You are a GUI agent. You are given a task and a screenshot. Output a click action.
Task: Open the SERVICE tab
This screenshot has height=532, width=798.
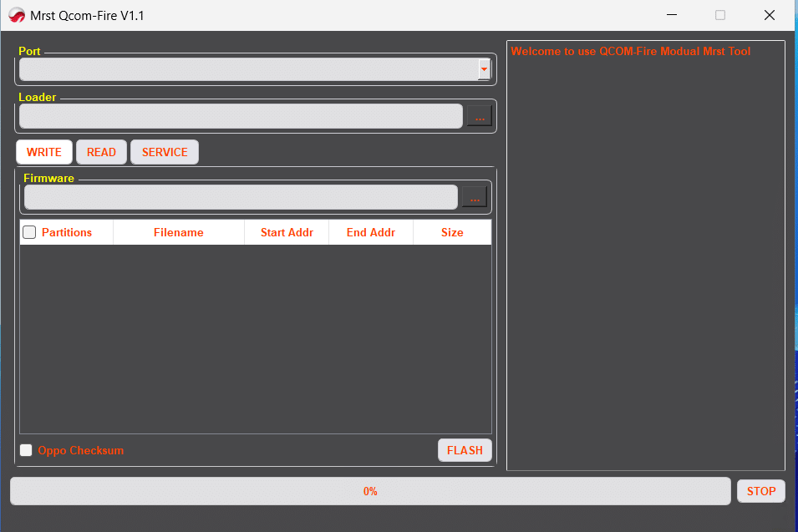tap(165, 152)
